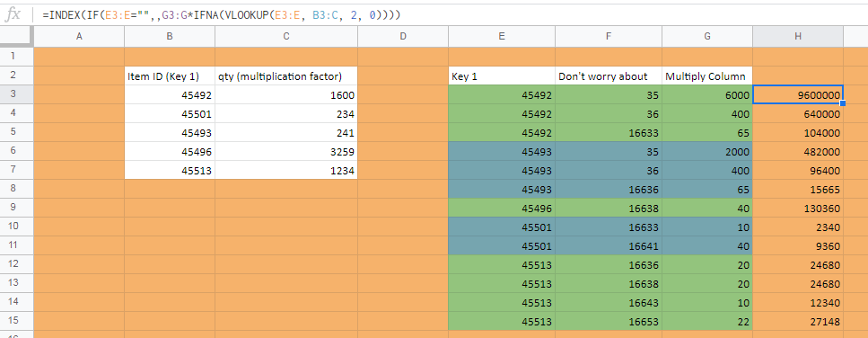Click the fx function icon
This screenshot has width=868, height=338.
pyautogui.click(x=13, y=15)
